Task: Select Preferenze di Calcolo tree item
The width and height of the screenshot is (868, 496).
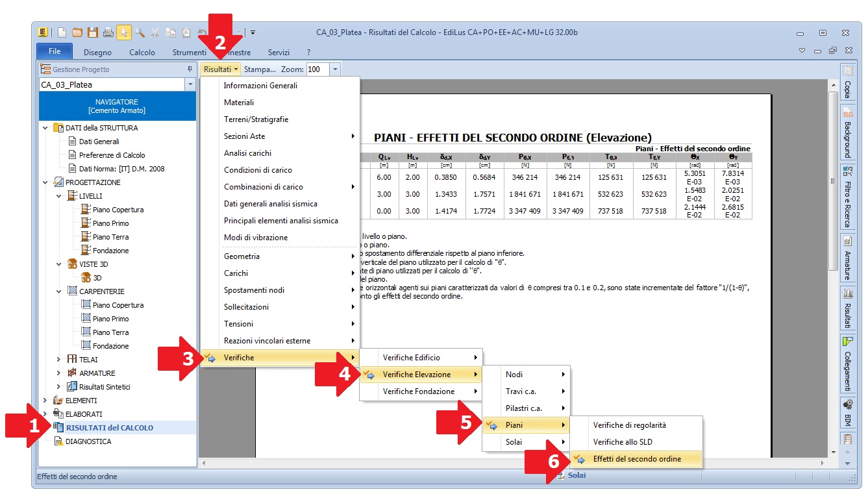Action: (112, 155)
